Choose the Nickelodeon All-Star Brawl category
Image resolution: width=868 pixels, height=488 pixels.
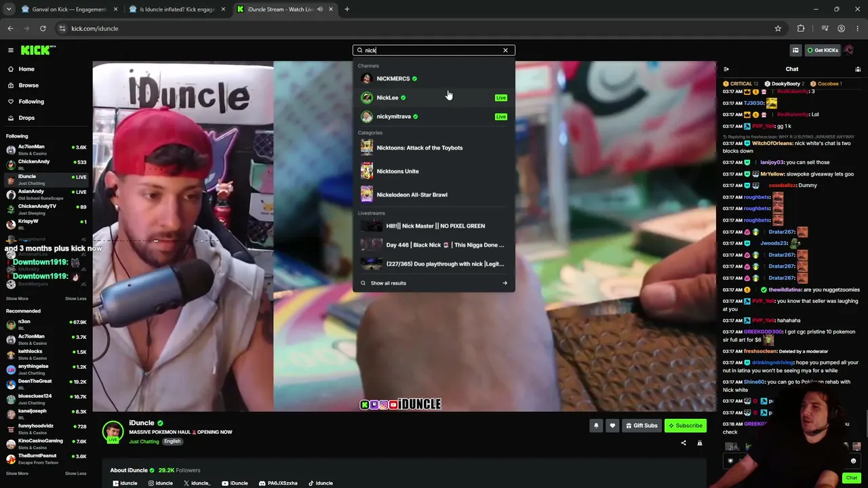tap(434, 195)
